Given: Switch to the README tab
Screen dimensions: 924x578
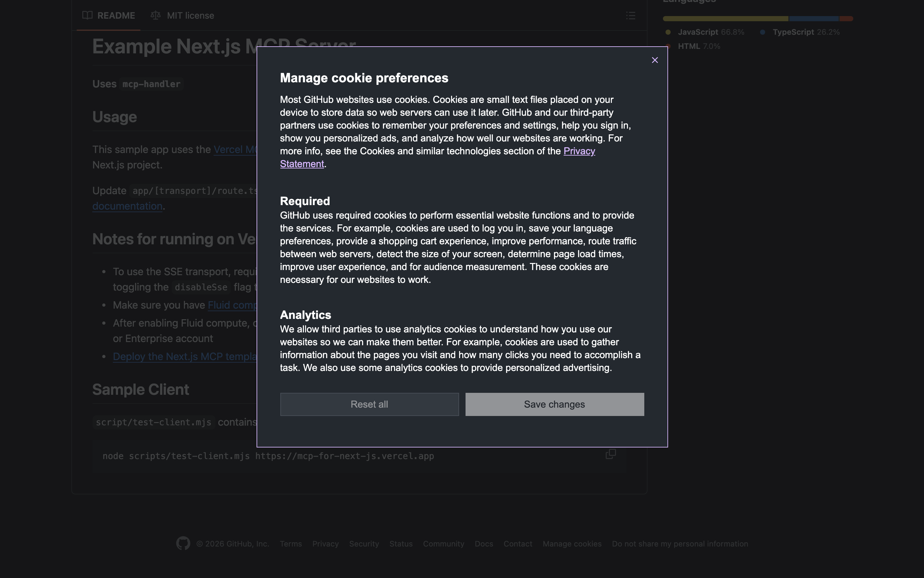Looking at the screenshot, I should point(116,16).
